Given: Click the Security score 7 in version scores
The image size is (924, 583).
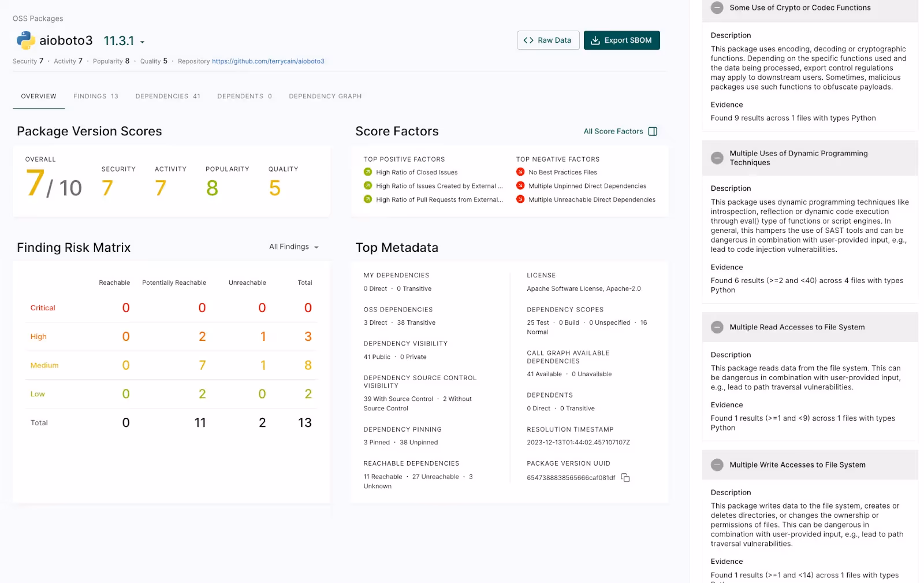Looking at the screenshot, I should coord(107,188).
